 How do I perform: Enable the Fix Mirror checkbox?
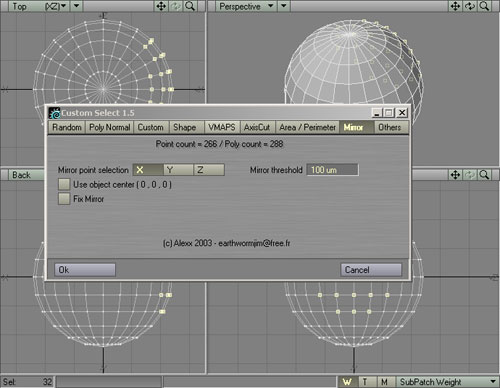click(64, 199)
